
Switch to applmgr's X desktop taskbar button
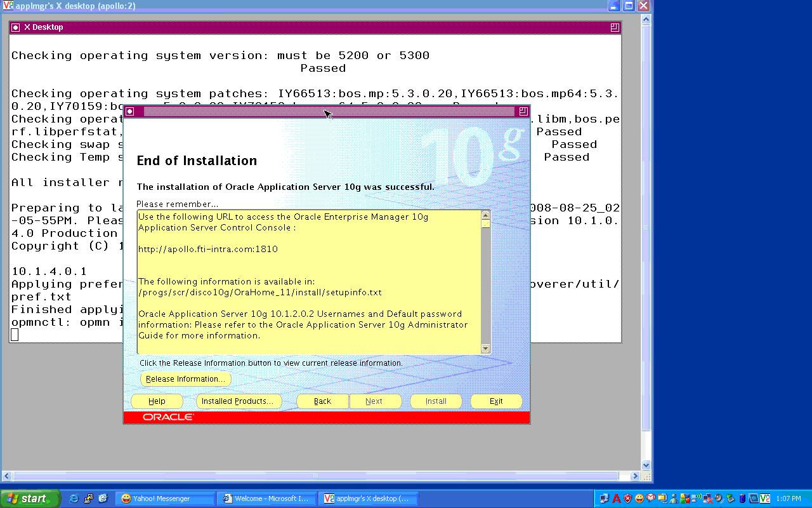tap(367, 498)
